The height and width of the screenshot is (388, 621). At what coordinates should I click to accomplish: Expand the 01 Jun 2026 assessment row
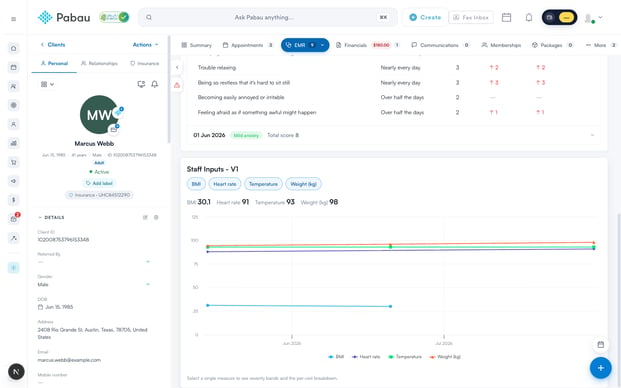[x=394, y=135]
